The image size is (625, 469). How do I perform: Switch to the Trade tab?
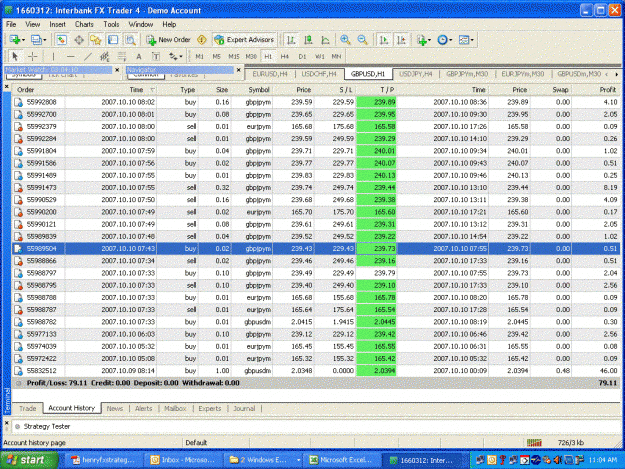tap(28, 408)
